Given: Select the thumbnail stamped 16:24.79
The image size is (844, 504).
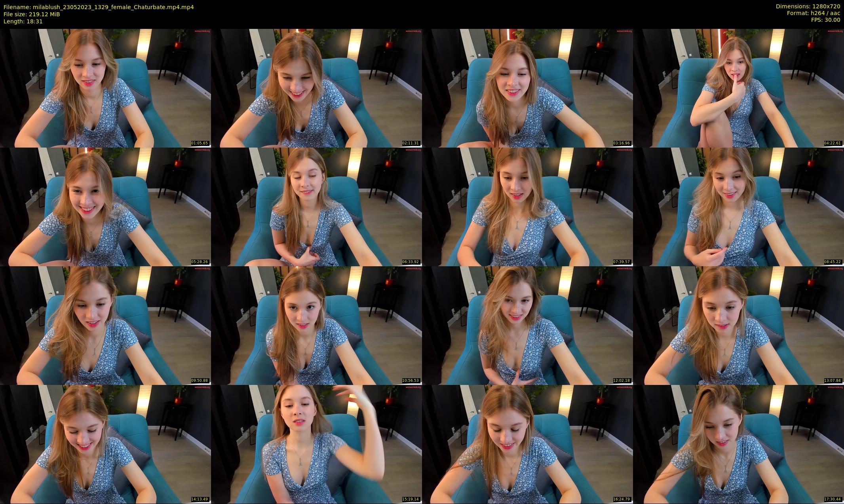Looking at the screenshot, I should [527, 444].
